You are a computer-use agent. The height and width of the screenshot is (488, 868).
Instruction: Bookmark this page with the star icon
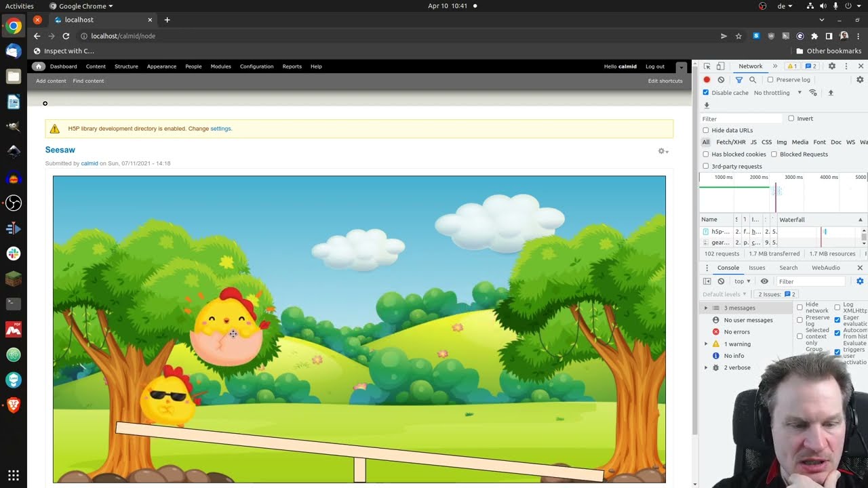(x=738, y=36)
